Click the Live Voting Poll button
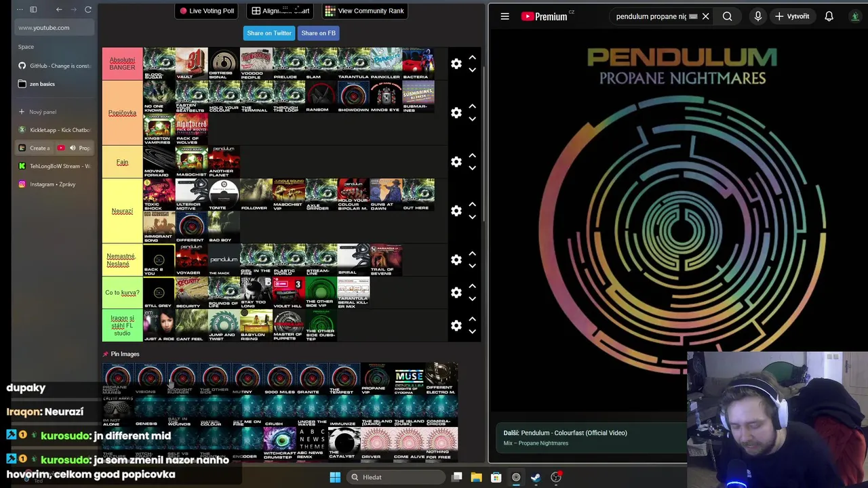The width and height of the screenshot is (868, 488). click(x=207, y=11)
